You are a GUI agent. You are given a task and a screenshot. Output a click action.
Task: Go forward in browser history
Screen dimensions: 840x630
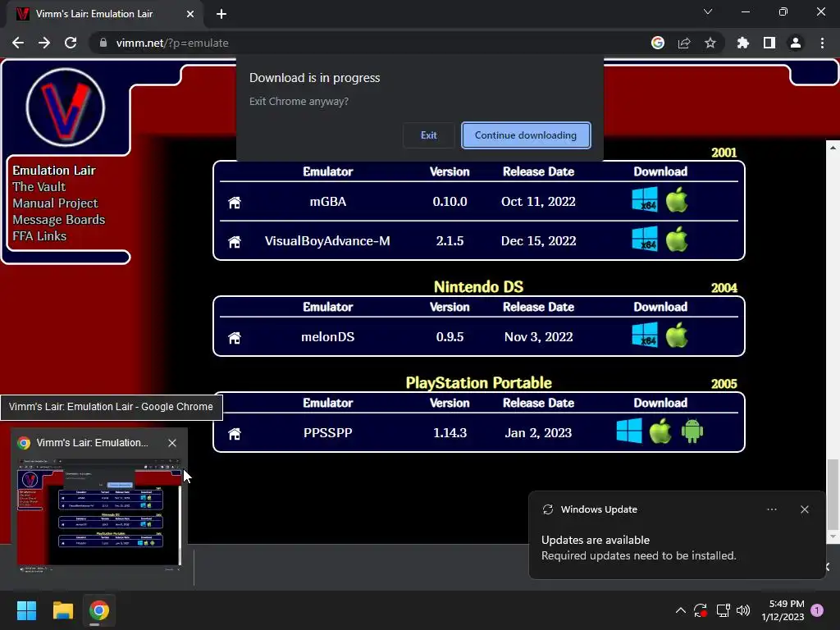(x=44, y=43)
